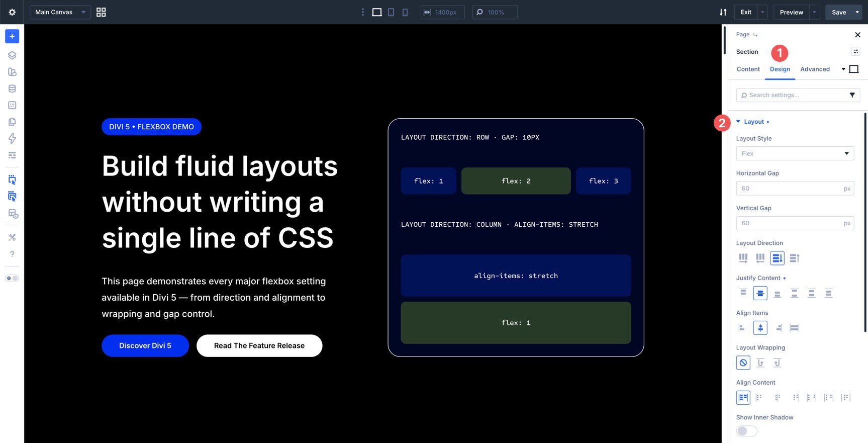Click the blue plus add-module button
Screen dimensions: 868x443
click(x=12, y=36)
